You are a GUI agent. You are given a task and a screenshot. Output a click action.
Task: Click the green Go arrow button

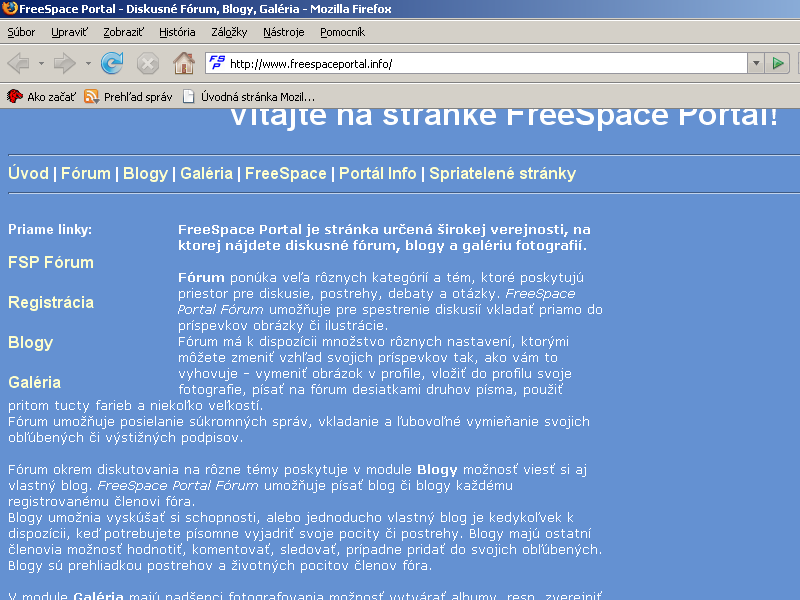click(x=778, y=63)
